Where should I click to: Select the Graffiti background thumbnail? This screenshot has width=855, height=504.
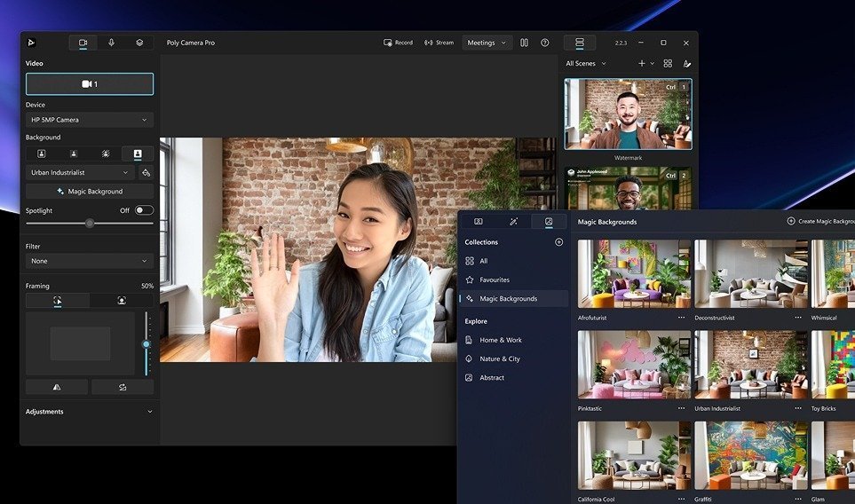coord(751,455)
